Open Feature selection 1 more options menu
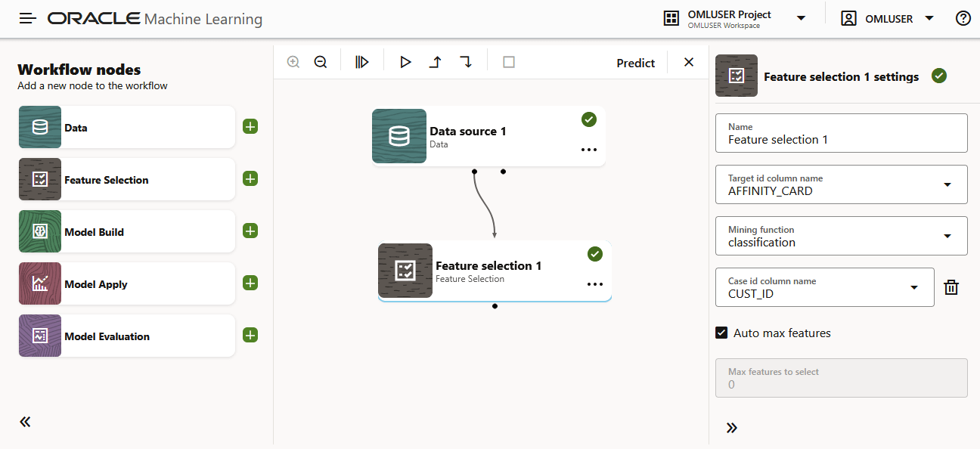 (x=595, y=284)
